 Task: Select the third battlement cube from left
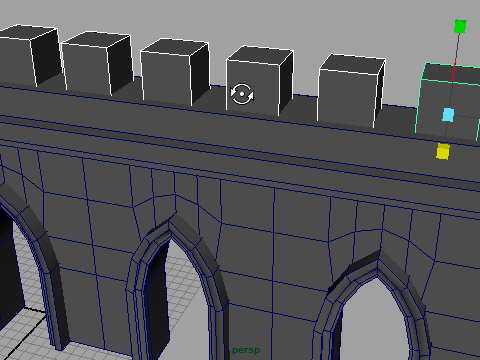pos(175,72)
